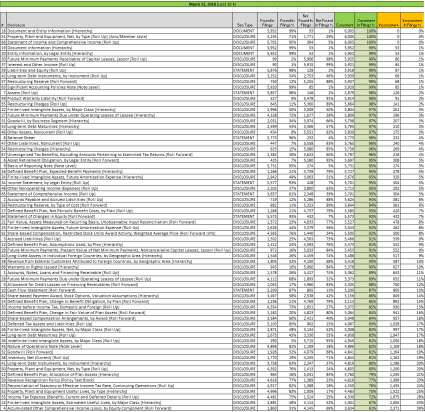Select 'Reconciliation of Statutory to Effective Income Tax Rate' cell
The height and width of the screenshot is (412, 425).
pos(119,386)
